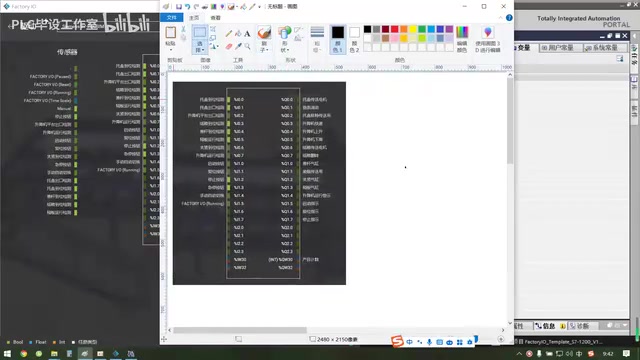
Task: Click the Paint vertical scrollbar thumb
Action: point(510,120)
